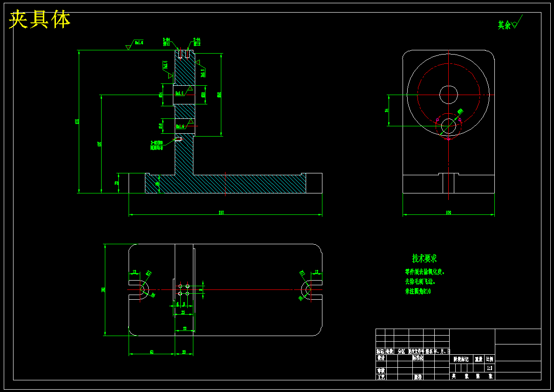Pick the 34 dimension in the side view
The image size is (554, 392).
tap(387, 110)
